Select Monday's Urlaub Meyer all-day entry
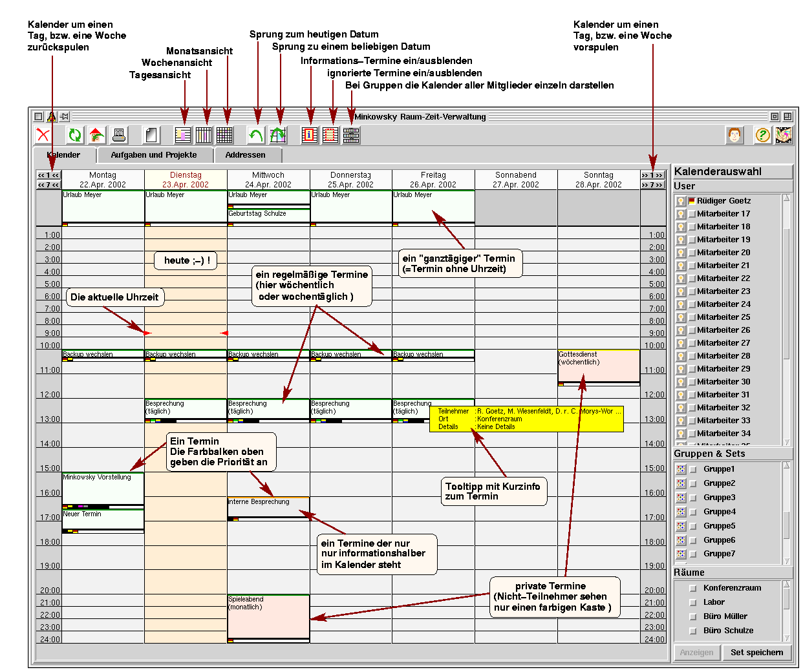The image size is (803, 672). [x=103, y=208]
